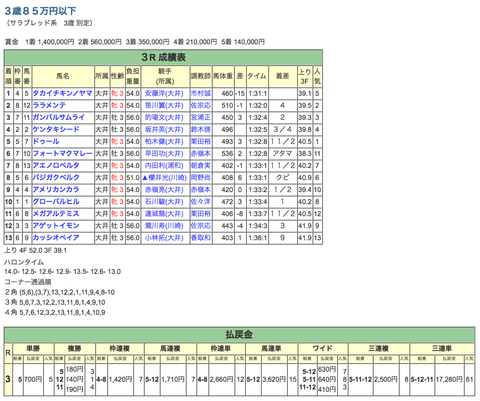Open trainer 赤嶺本 in フォートマクマレー row
480x401 pixels.
click(201, 154)
